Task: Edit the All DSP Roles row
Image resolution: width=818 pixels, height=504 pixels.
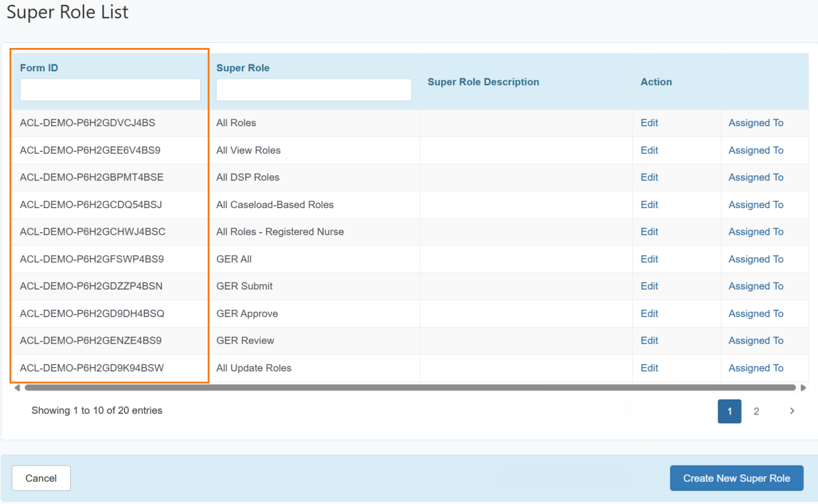Action: click(649, 177)
